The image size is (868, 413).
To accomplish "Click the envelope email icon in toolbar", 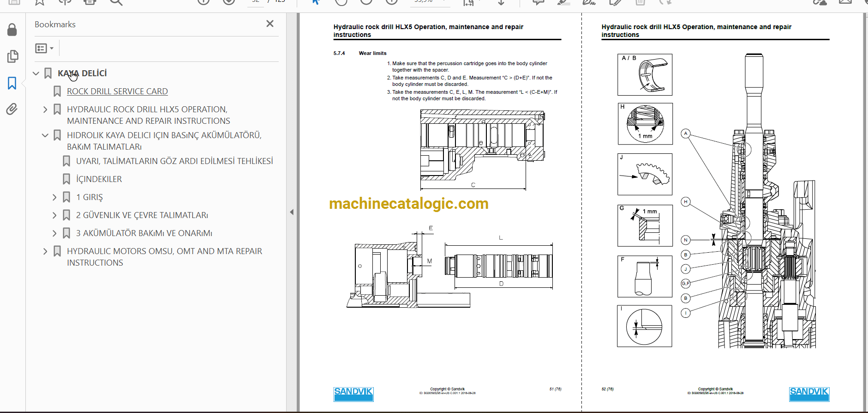I will (845, 2).
